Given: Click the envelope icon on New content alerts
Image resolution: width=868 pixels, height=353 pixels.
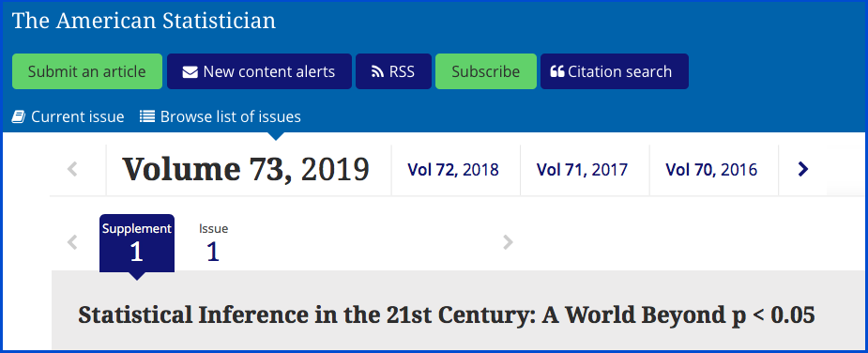Looking at the screenshot, I should click(190, 72).
